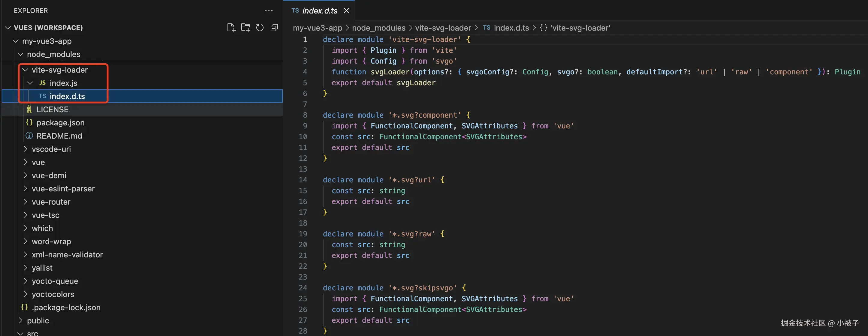Click the New Folder icon in Explorer
This screenshot has width=868, height=336.
pos(245,28)
